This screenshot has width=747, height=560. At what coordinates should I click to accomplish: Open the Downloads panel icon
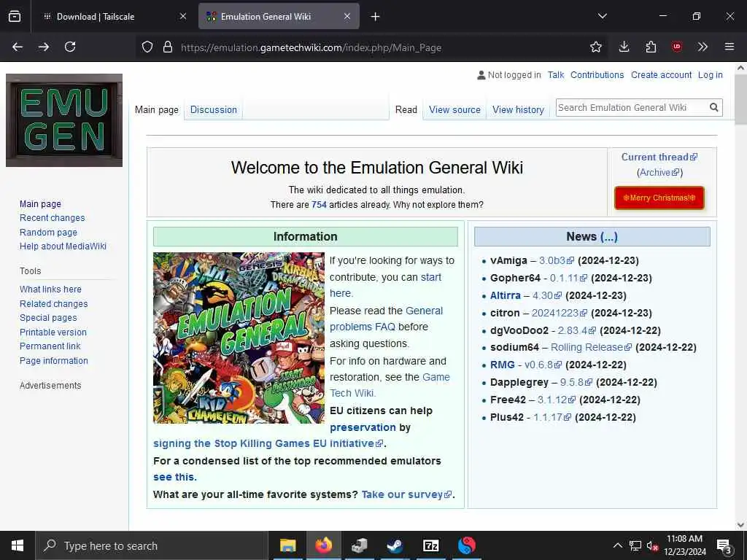pos(624,47)
